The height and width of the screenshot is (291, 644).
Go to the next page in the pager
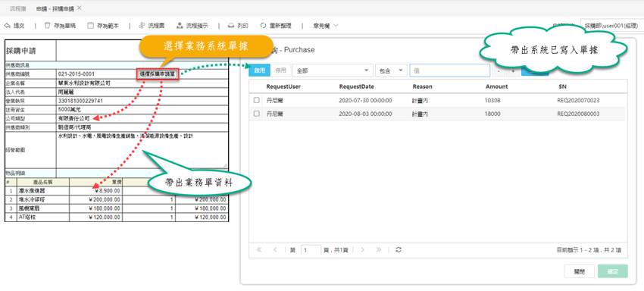[363, 249]
